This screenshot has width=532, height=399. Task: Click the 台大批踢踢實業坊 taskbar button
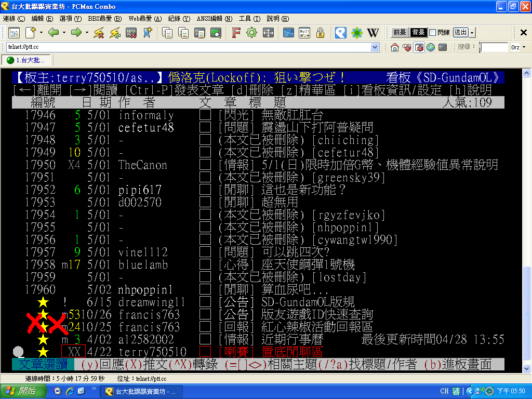tap(142, 392)
